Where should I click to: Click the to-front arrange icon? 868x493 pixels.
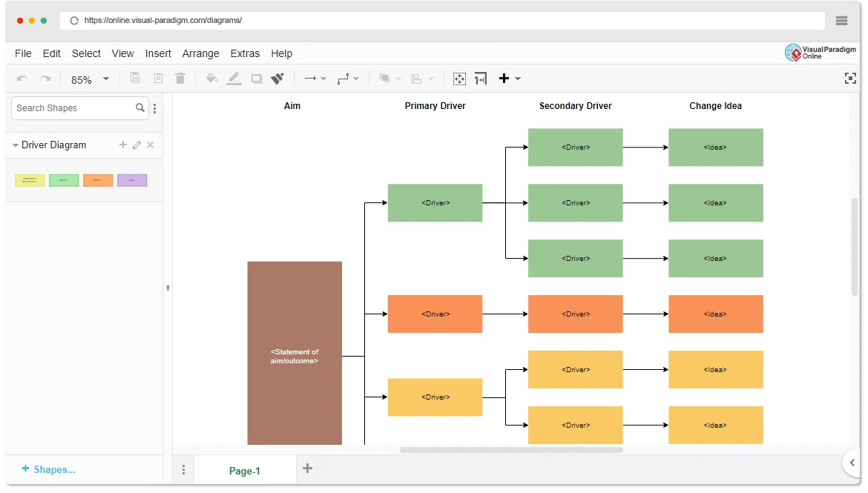pyautogui.click(x=384, y=79)
